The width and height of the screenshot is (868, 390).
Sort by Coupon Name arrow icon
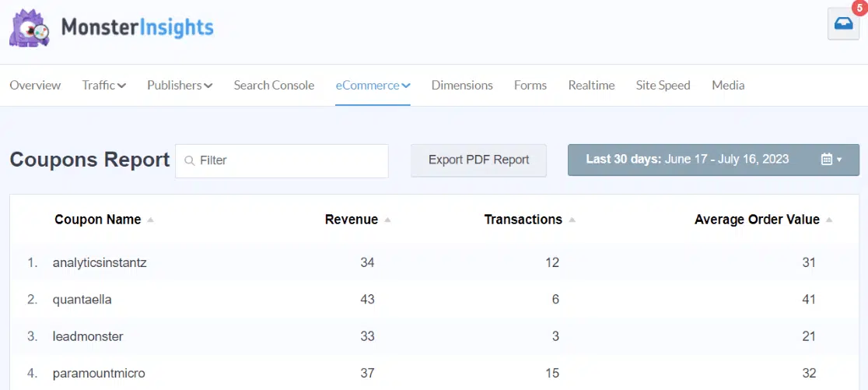(151, 220)
